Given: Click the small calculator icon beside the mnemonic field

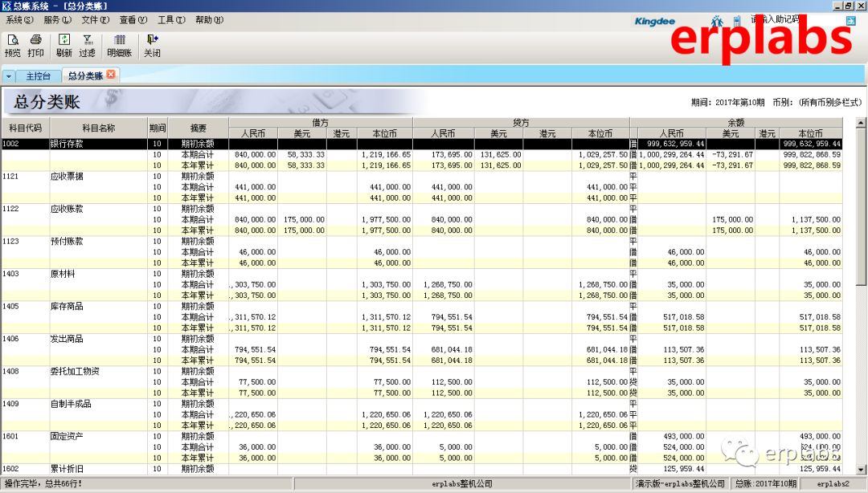Looking at the screenshot, I should tap(739, 21).
